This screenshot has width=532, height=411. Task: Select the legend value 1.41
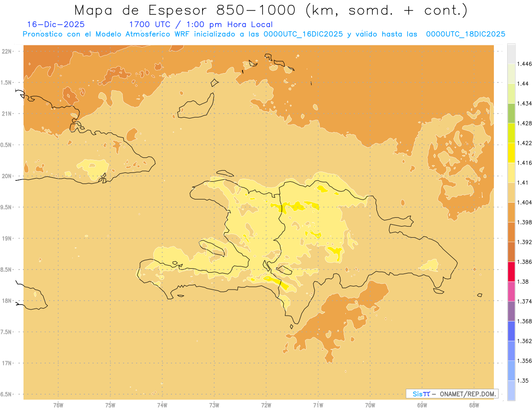pyautogui.click(x=523, y=183)
